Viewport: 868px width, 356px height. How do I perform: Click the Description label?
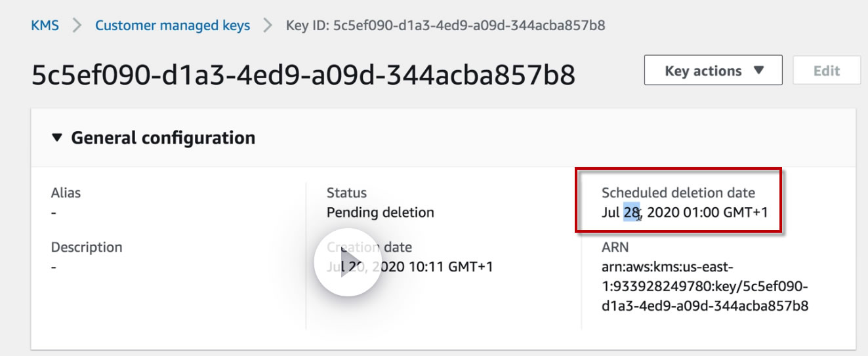87,247
